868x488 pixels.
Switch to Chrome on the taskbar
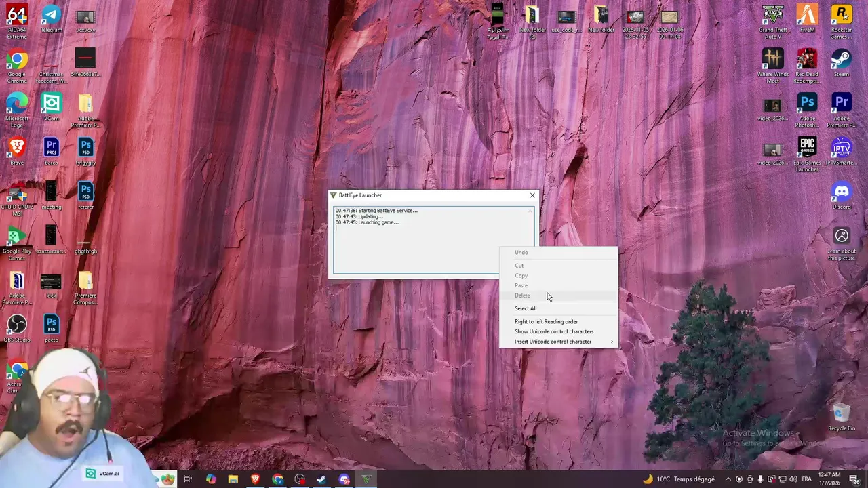pos(277,479)
